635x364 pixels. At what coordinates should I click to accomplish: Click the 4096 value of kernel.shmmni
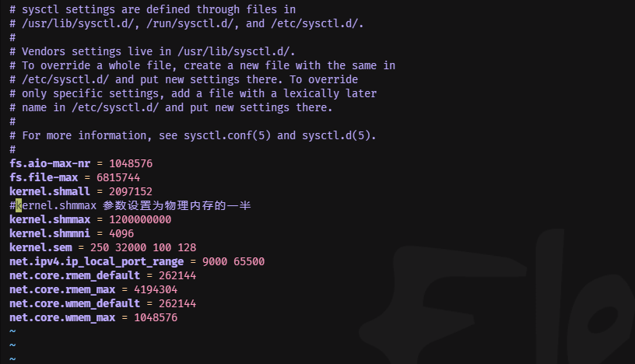[x=121, y=233]
